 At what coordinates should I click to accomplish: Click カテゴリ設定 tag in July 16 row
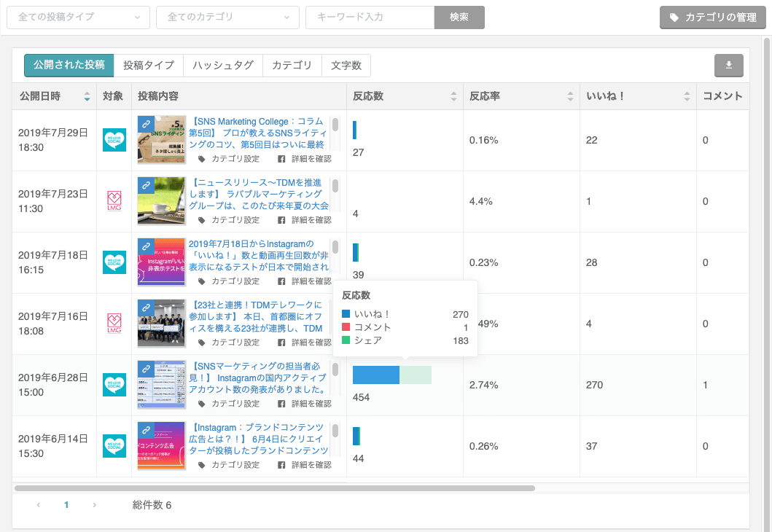(x=229, y=343)
